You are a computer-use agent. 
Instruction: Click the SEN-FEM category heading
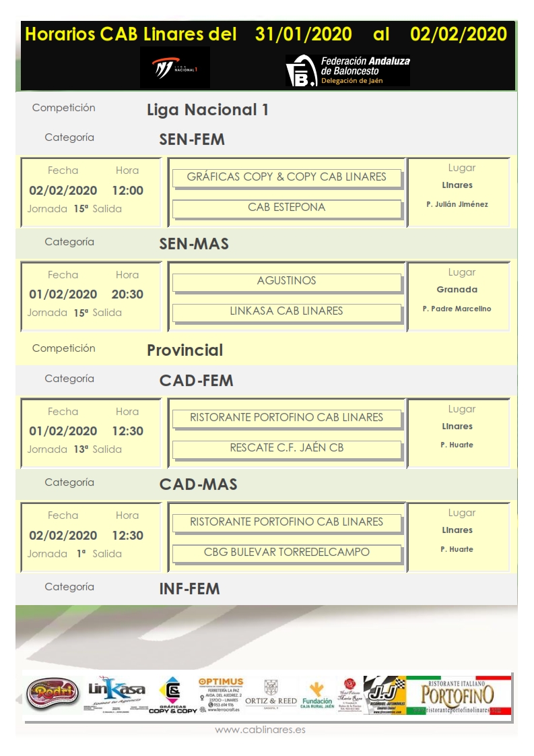click(x=192, y=140)
